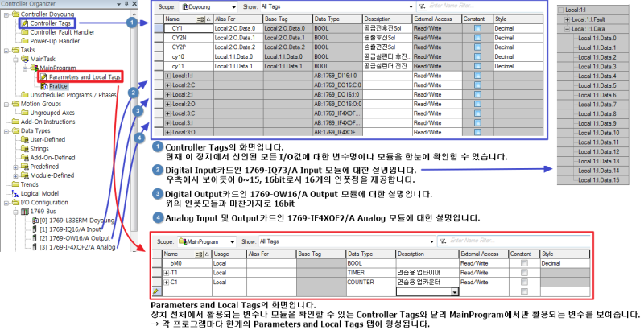This screenshot has width=644, height=330.
Task: Close the Controller Organizer pane
Action: 134,4
